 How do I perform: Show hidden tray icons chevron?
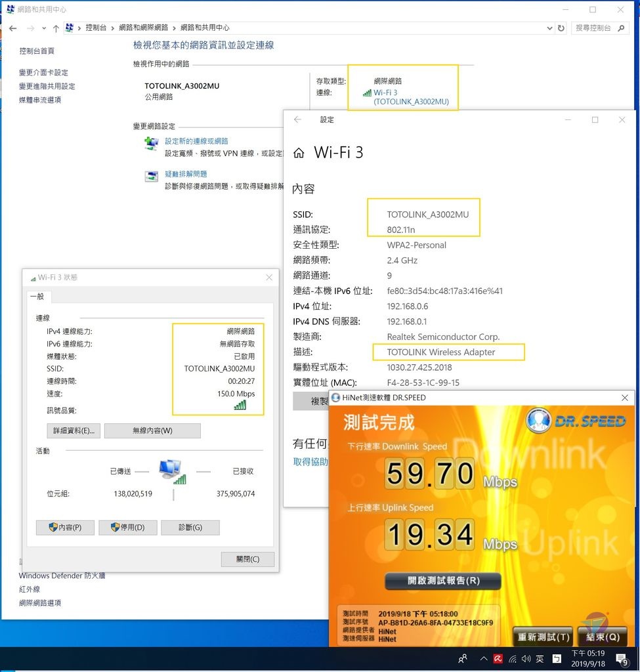pyautogui.click(x=484, y=659)
